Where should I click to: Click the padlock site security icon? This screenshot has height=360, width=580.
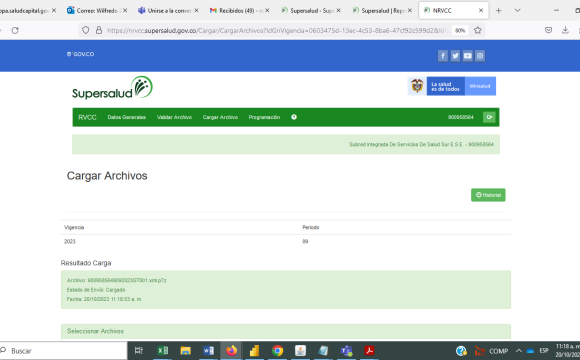click(99, 30)
